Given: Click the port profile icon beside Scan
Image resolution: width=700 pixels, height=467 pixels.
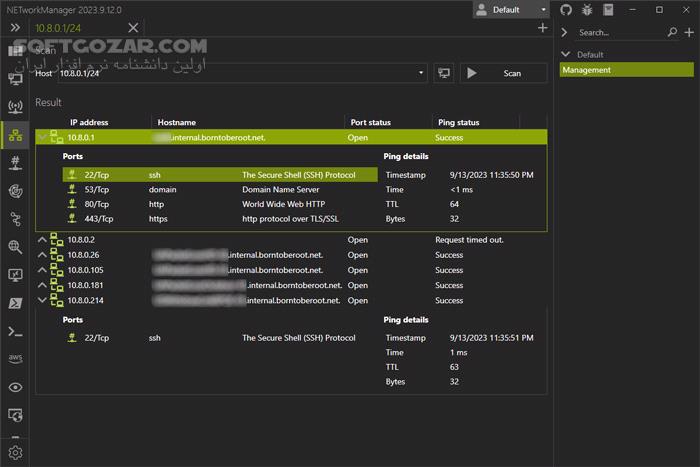Looking at the screenshot, I should (x=443, y=73).
